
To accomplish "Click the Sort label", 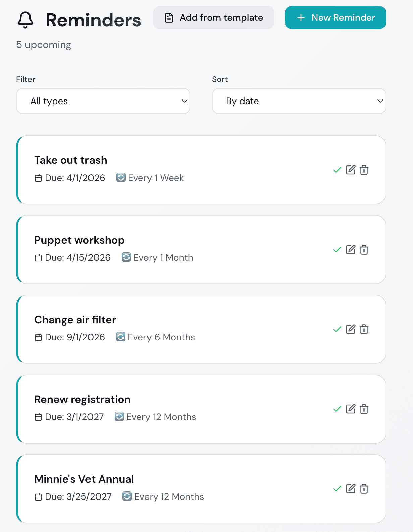I will tap(220, 79).
